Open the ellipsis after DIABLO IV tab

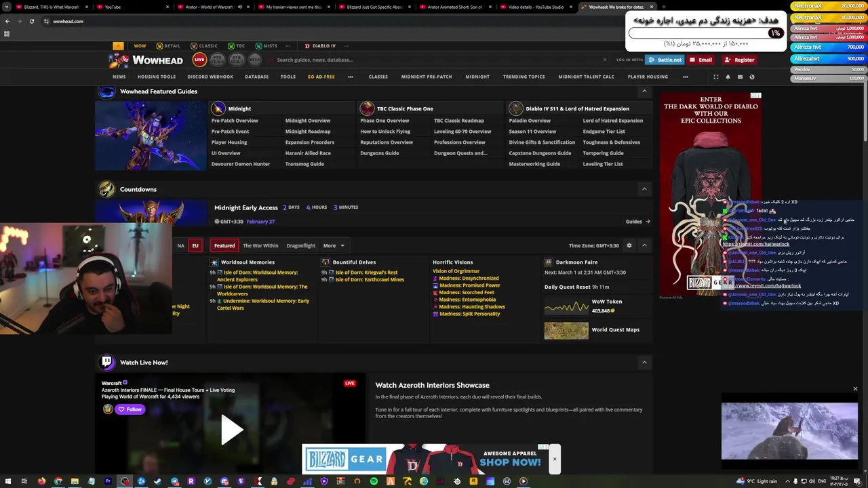coord(347,46)
